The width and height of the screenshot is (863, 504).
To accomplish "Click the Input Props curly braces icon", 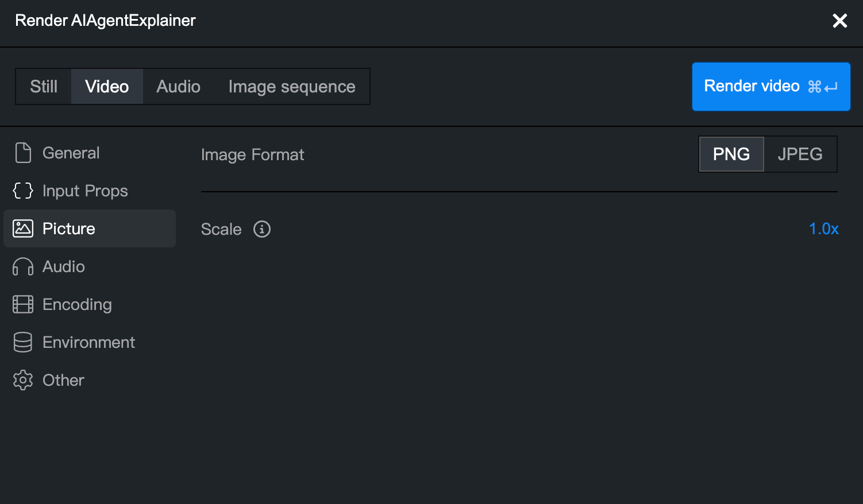I will [x=23, y=191].
